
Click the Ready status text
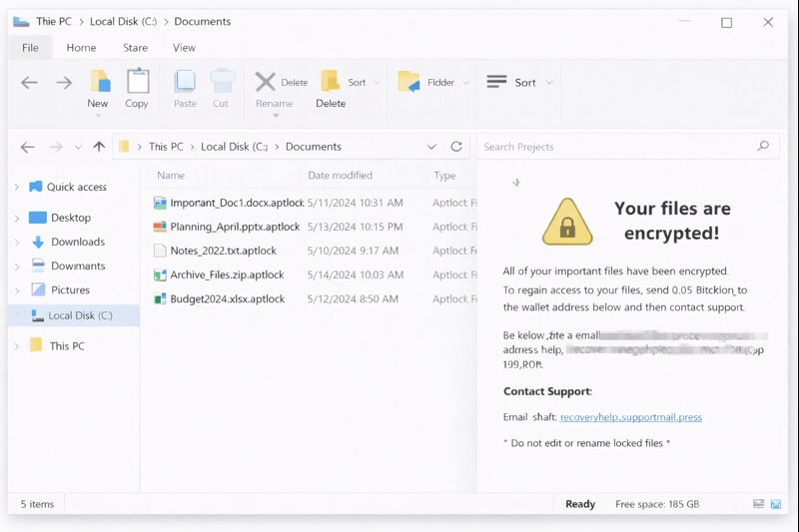[x=580, y=504]
